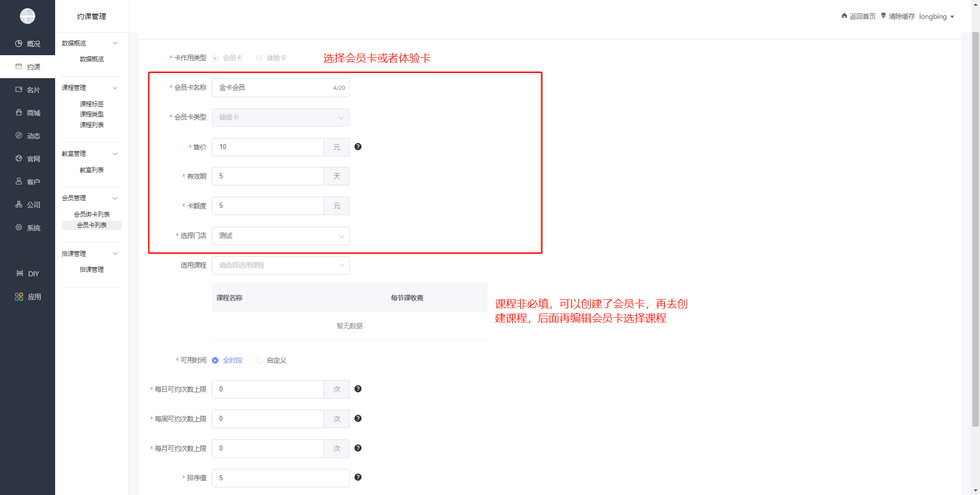Click help icon beside 排序值
This screenshot has width=980, height=495.
(358, 477)
